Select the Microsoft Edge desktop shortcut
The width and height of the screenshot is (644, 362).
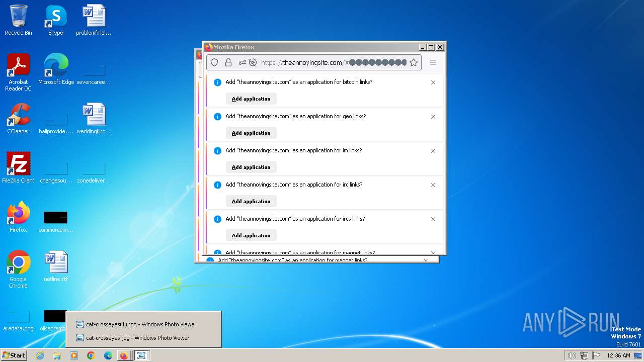pos(56,69)
